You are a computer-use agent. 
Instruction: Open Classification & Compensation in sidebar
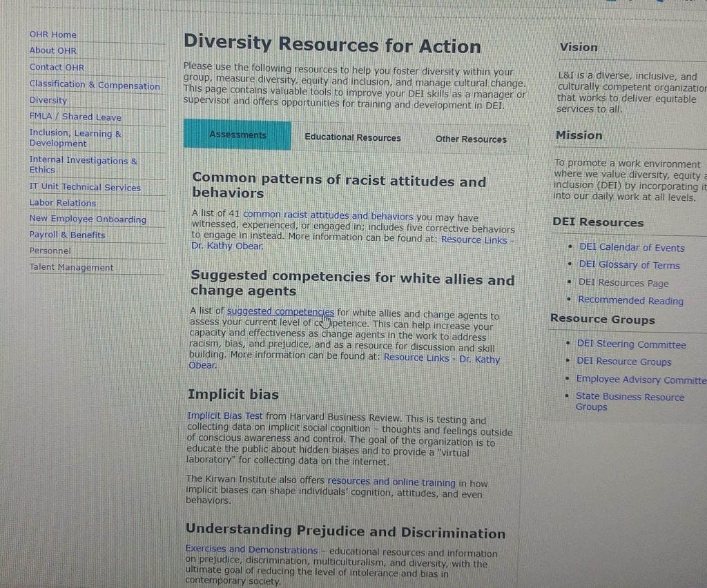(x=95, y=85)
